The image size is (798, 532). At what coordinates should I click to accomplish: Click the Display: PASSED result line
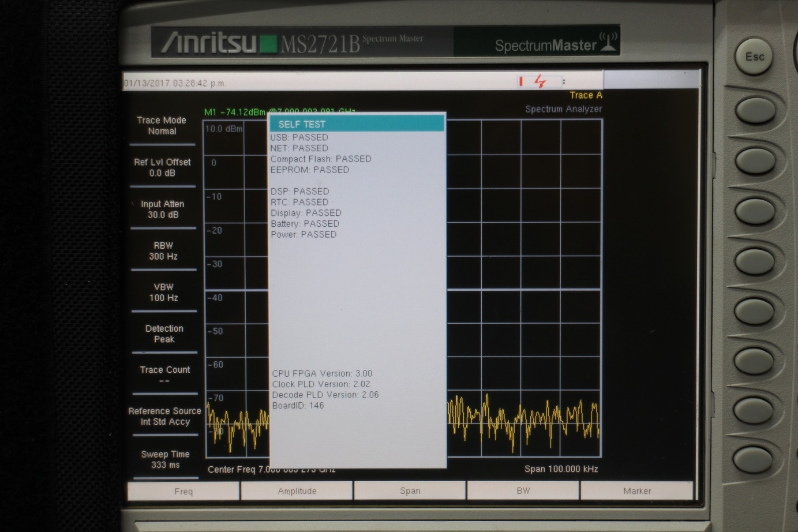point(306,213)
